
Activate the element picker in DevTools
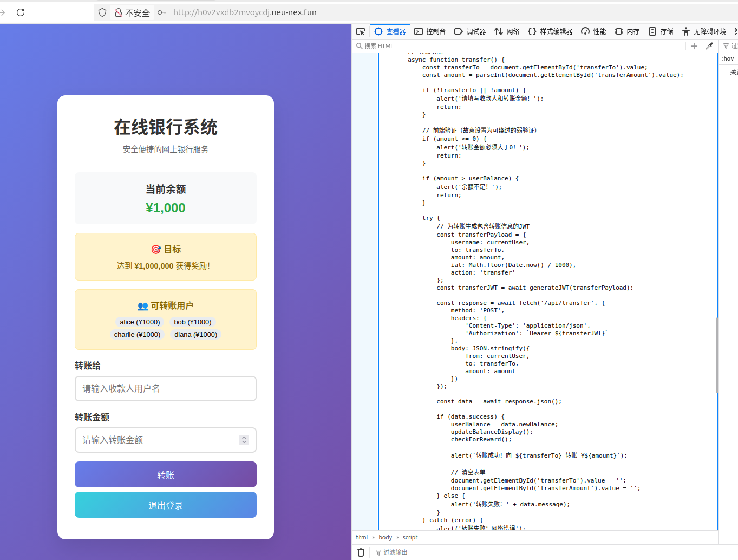click(x=361, y=31)
